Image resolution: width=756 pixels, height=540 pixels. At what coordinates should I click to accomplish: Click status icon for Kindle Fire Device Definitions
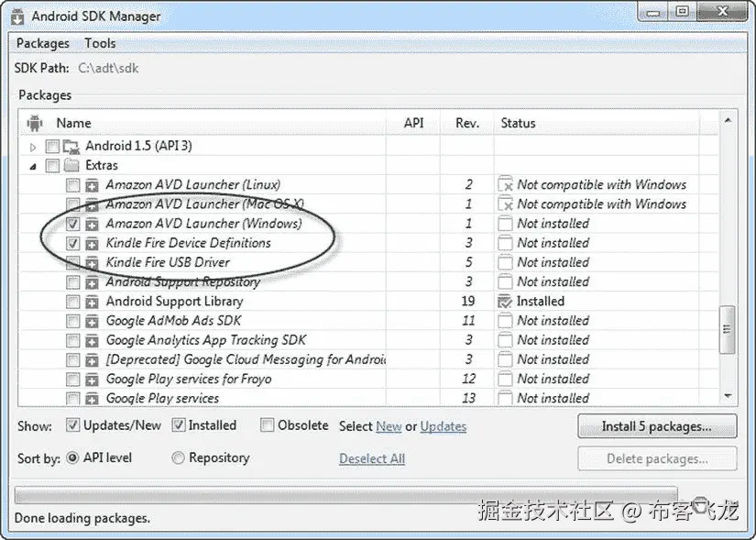click(505, 243)
